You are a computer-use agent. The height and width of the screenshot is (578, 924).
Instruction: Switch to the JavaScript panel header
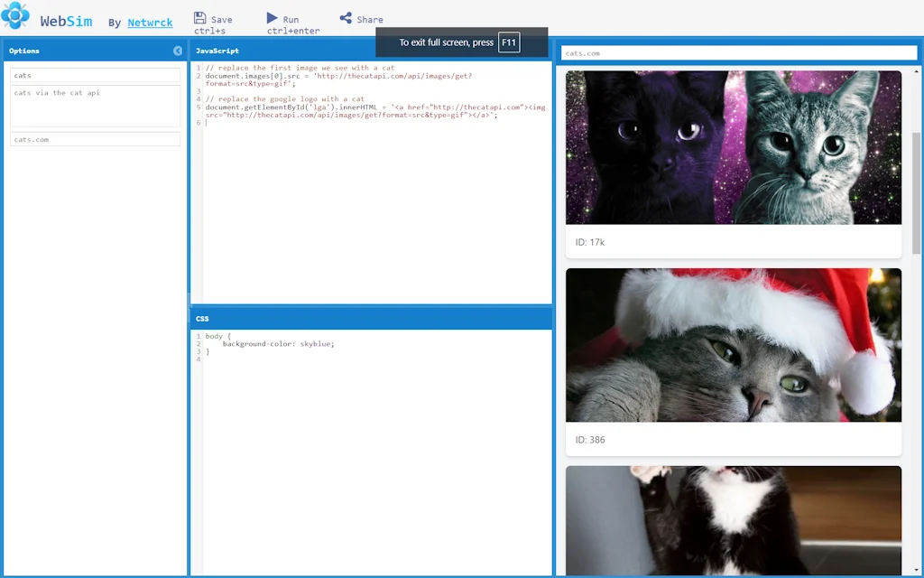click(217, 51)
